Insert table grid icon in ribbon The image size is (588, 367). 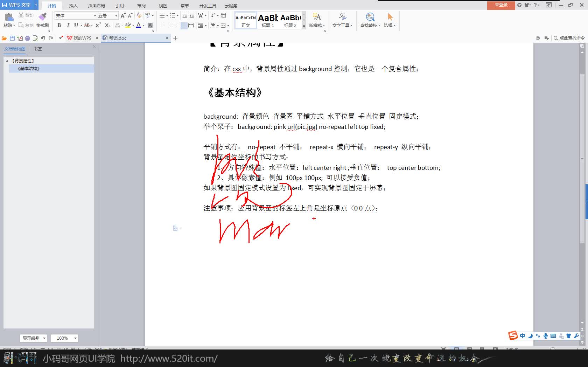pos(223,15)
